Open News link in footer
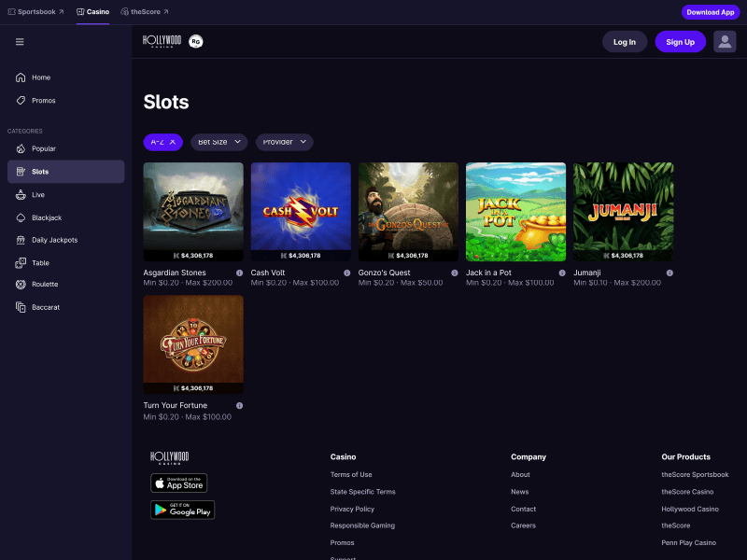 pos(520,492)
